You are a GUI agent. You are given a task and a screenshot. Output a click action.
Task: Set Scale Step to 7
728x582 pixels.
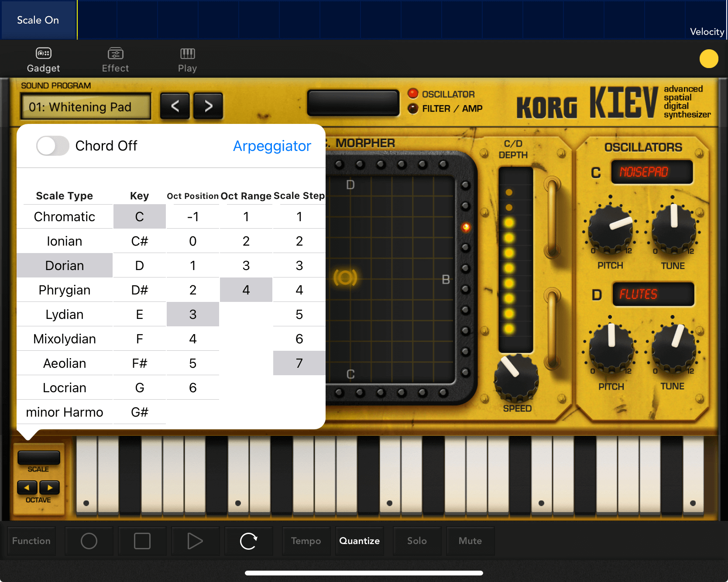299,363
